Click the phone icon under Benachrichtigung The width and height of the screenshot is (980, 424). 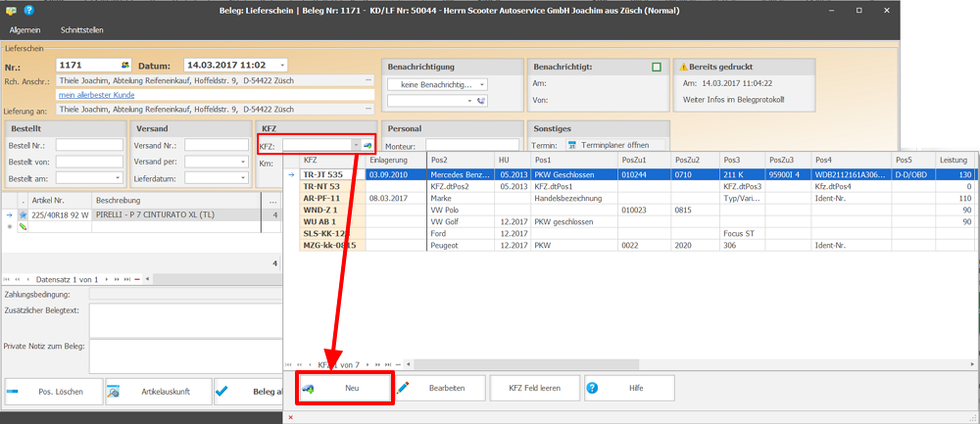point(481,101)
